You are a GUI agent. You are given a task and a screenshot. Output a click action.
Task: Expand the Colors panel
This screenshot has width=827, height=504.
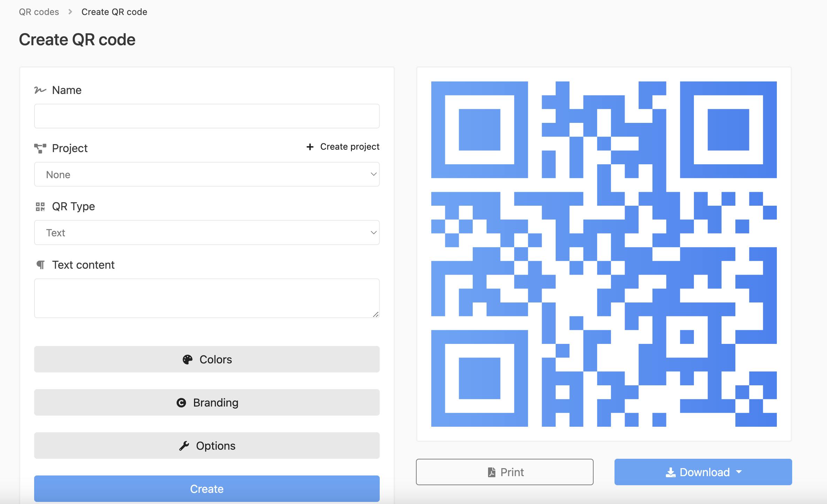(207, 360)
